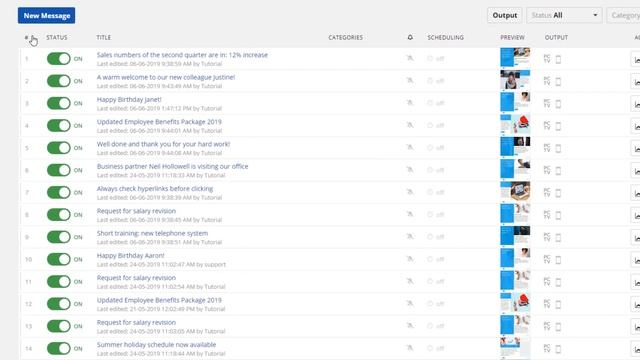Click PC TV output icon for Birthday Janet row
The image size is (640, 360).
click(547, 103)
